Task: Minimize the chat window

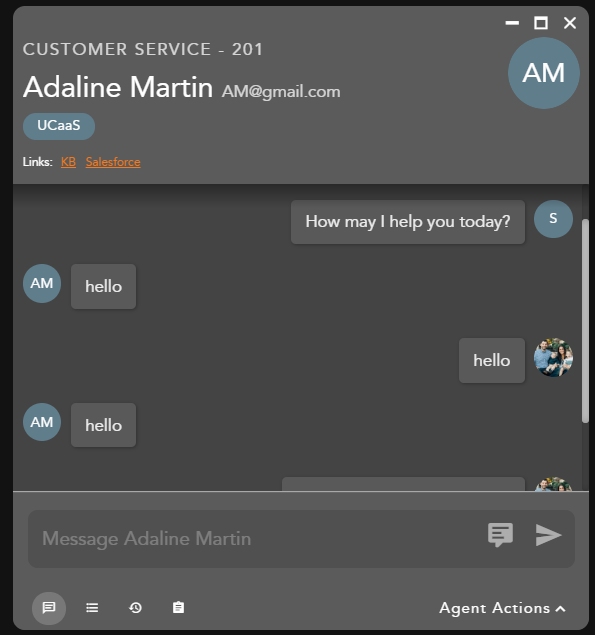Action: tap(512, 23)
